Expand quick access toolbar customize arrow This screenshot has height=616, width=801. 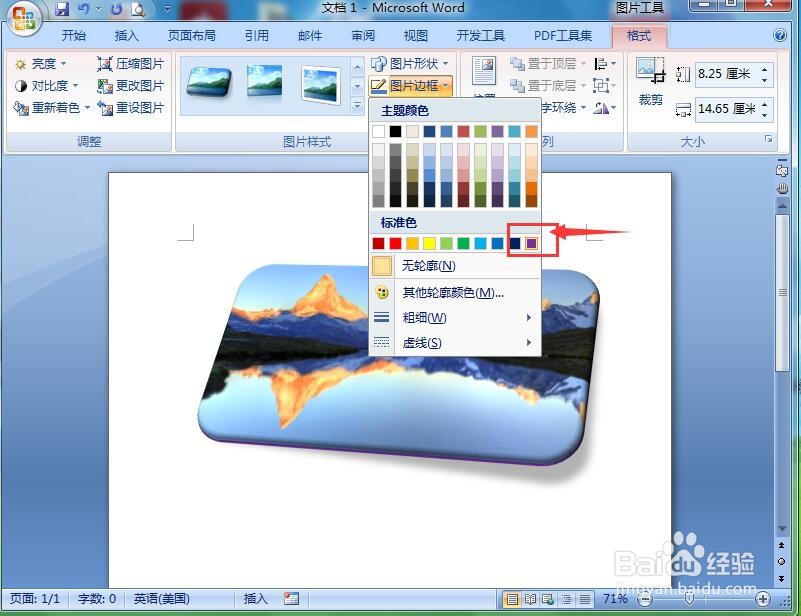(167, 9)
